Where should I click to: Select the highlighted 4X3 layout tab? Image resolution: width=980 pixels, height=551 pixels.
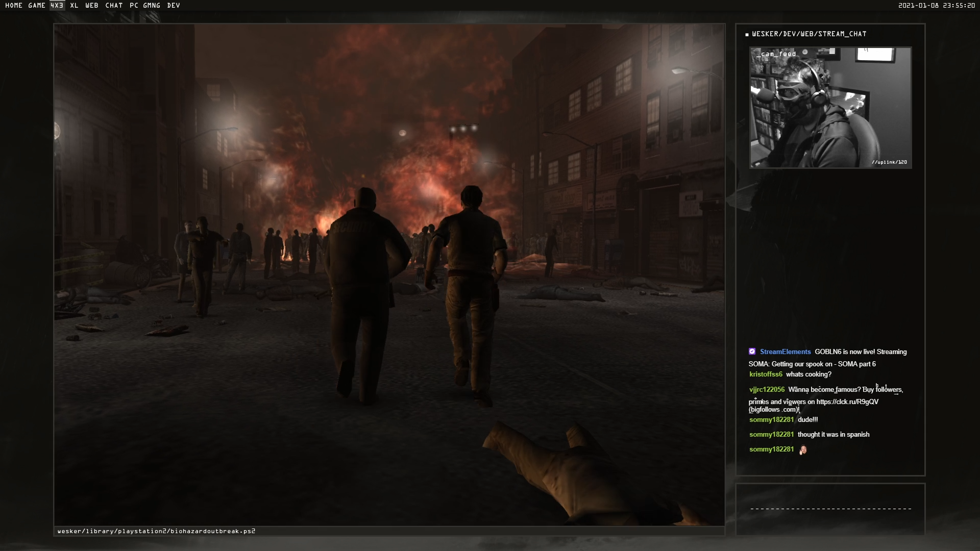click(57, 6)
